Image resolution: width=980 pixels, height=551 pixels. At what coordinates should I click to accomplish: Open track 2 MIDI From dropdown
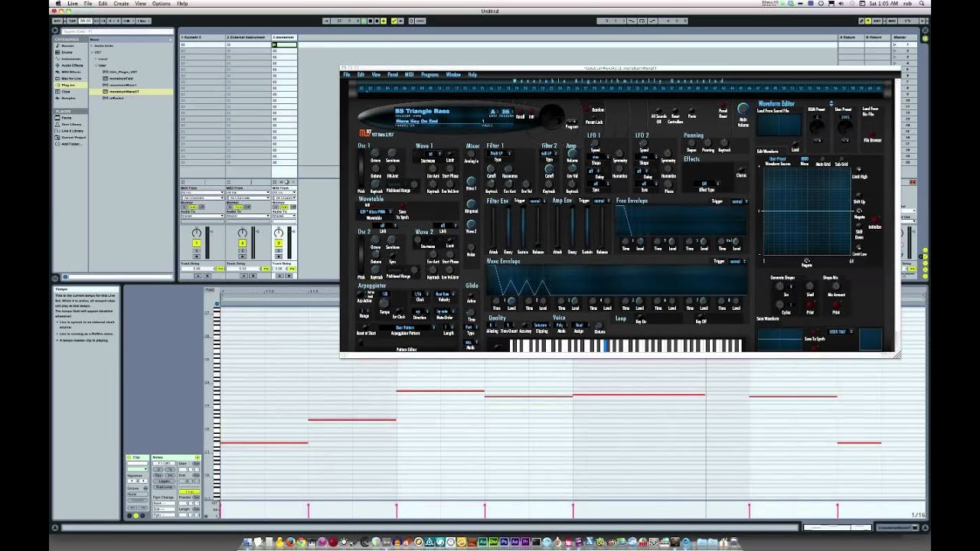click(247, 192)
